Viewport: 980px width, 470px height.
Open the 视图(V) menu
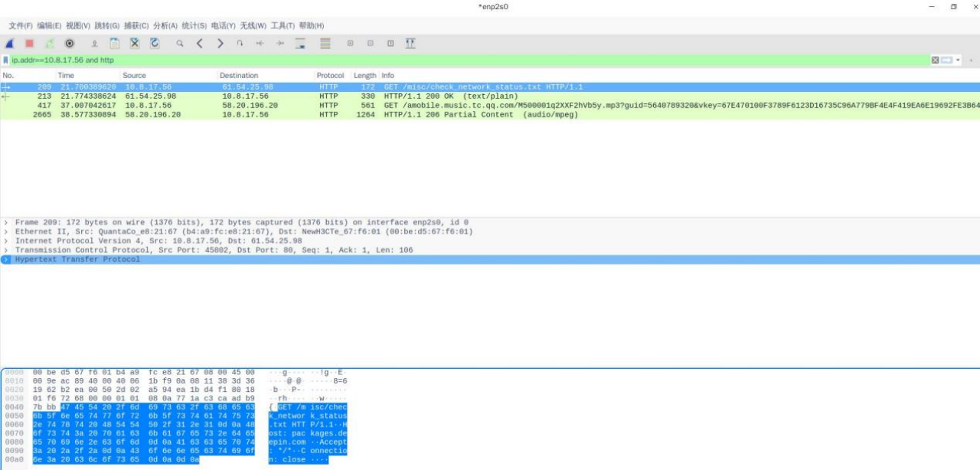tap(78, 25)
